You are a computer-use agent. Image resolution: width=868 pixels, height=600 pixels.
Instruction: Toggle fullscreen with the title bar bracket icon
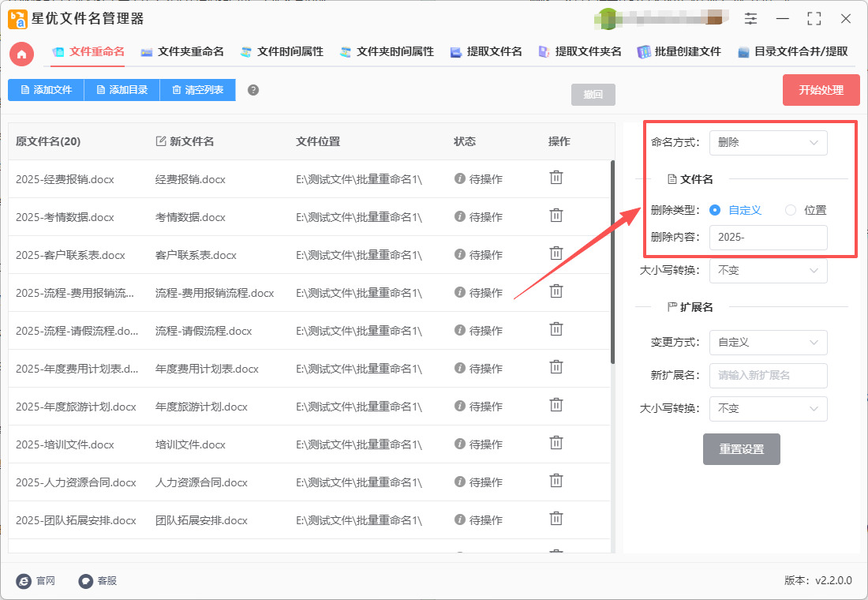tap(814, 18)
